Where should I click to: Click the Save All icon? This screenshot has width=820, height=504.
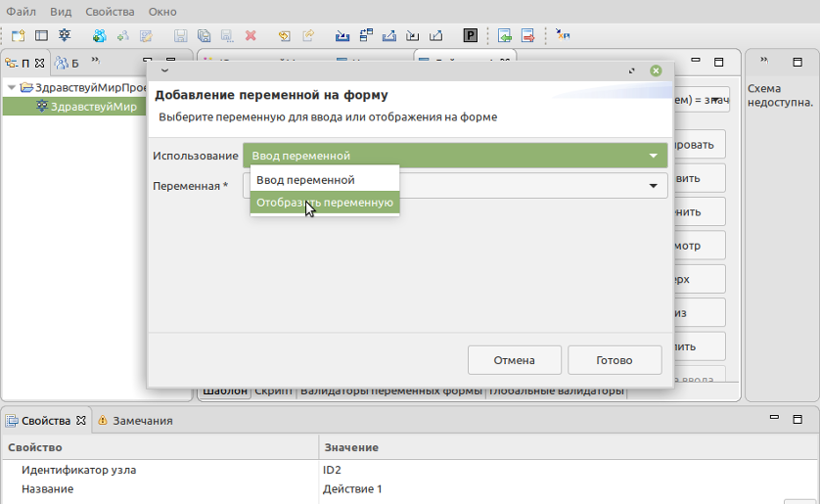click(204, 35)
